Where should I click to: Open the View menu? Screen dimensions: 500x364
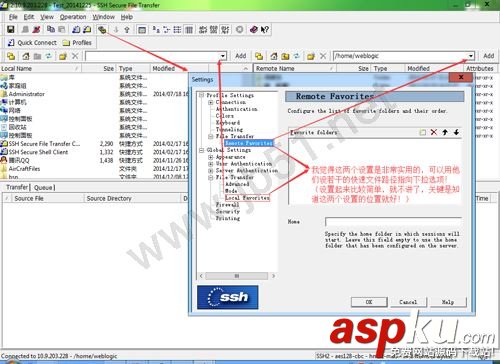click(47, 17)
